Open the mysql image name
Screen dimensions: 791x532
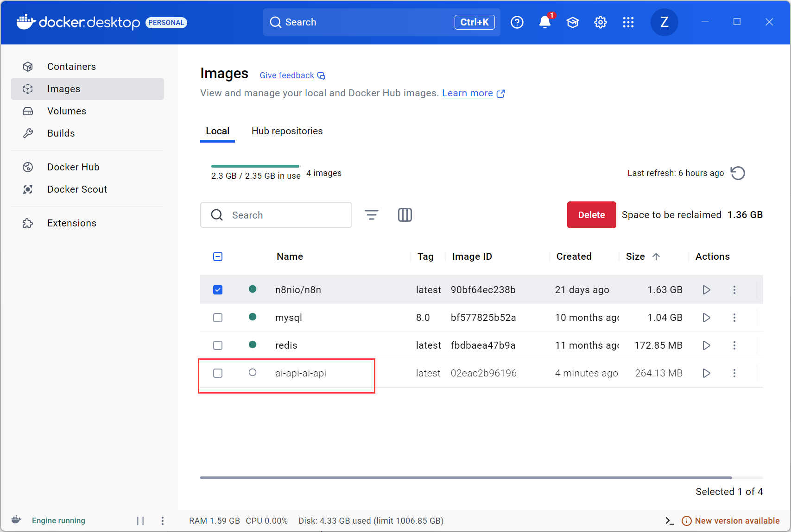(289, 318)
